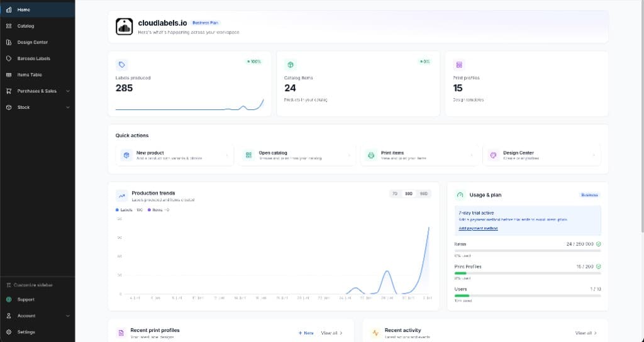The height and width of the screenshot is (342, 644).
Task: Click the New button in Recent print profiles
Action: point(306,333)
